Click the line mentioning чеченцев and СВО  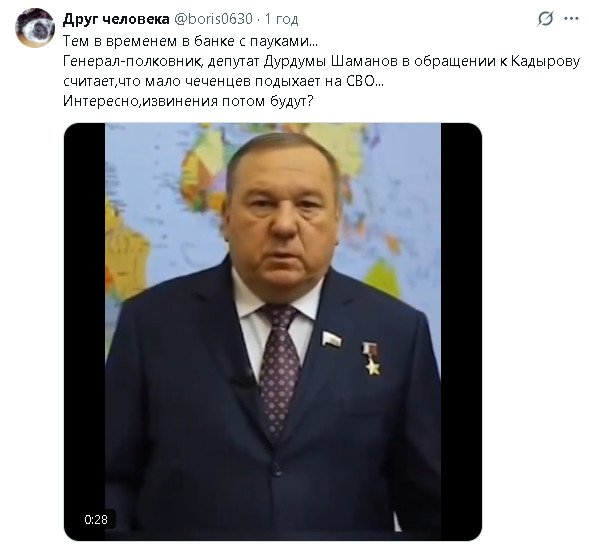[224, 81]
